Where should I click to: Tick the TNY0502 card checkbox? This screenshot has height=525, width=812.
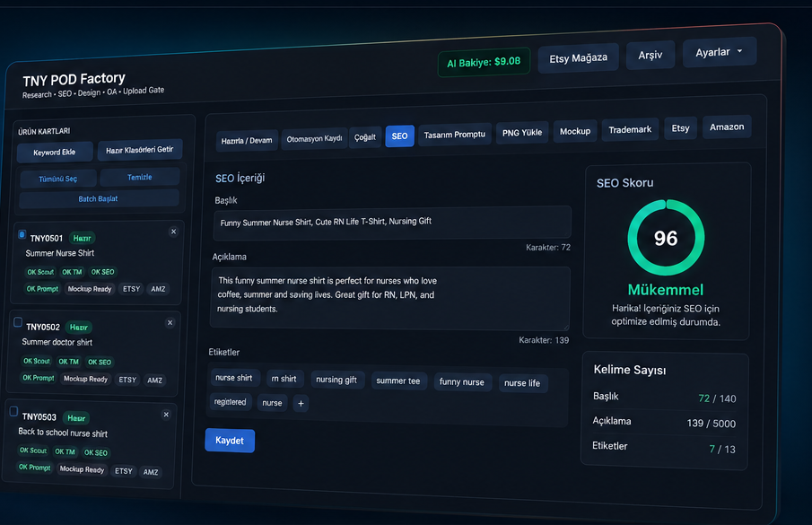click(x=18, y=322)
